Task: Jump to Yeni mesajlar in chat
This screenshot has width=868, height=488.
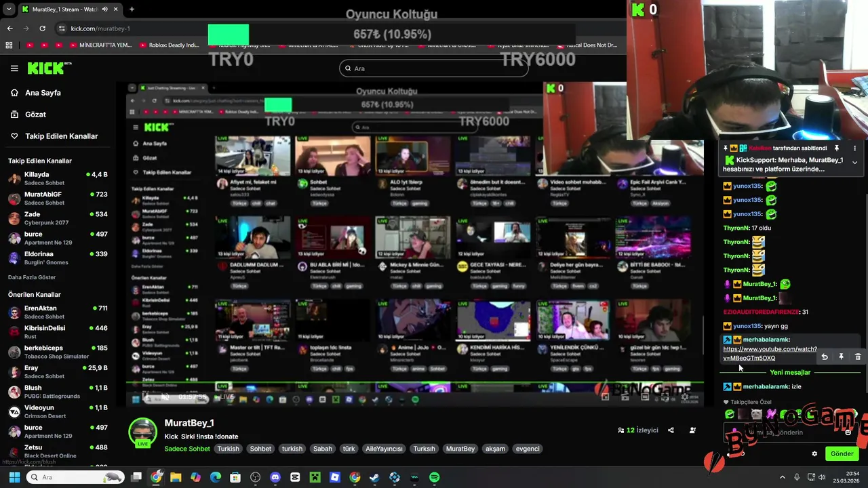Action: [790, 373]
